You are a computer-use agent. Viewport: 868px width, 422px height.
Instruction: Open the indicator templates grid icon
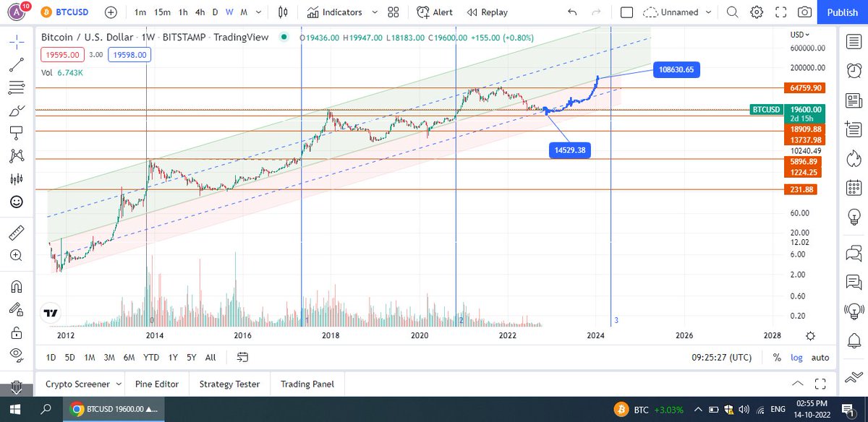click(393, 12)
